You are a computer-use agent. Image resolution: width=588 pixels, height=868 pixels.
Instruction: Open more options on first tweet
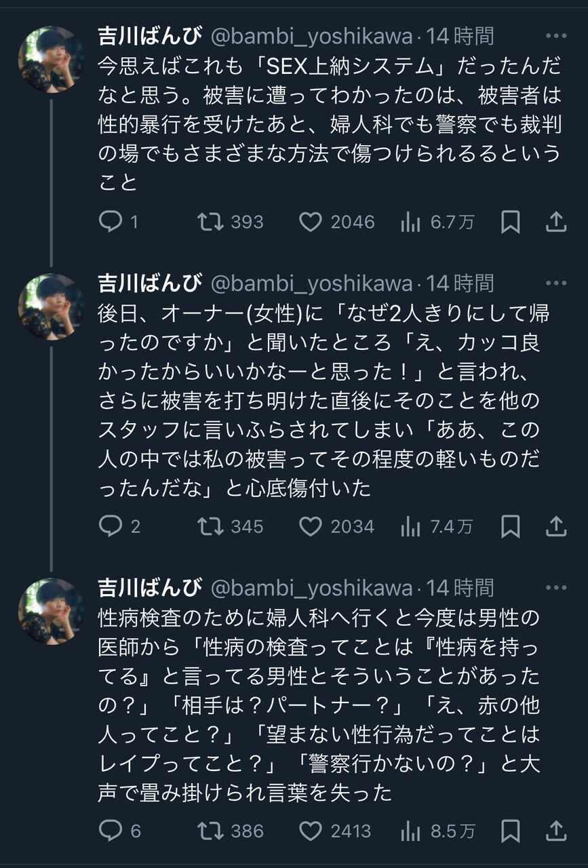pos(555,36)
